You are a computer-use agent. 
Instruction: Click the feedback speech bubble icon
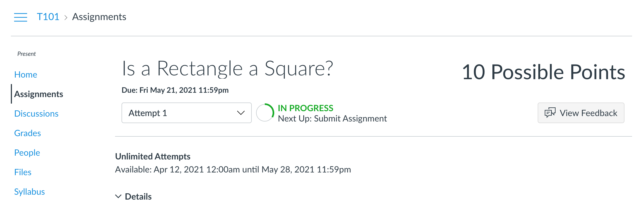click(x=550, y=113)
